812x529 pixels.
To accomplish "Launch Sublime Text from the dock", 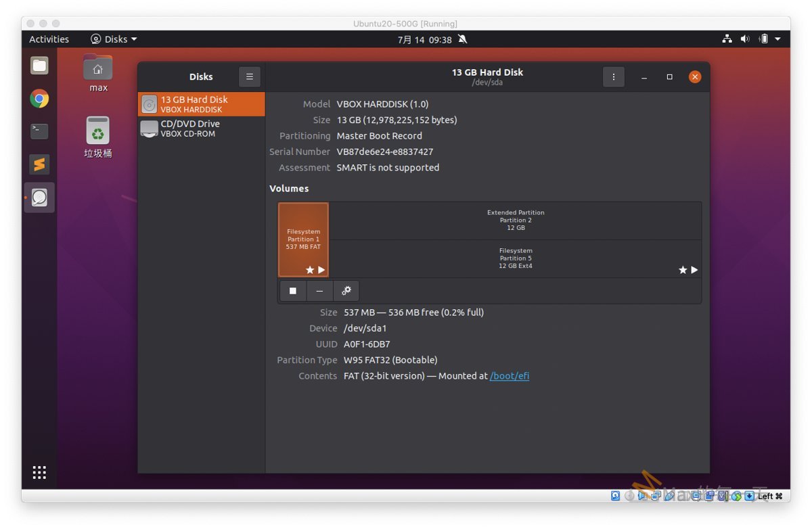I will point(39,164).
